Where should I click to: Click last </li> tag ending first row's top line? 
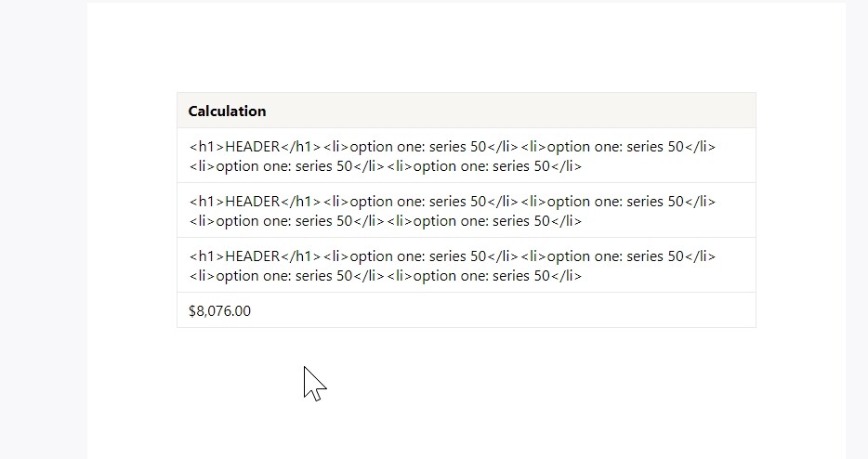(x=701, y=147)
